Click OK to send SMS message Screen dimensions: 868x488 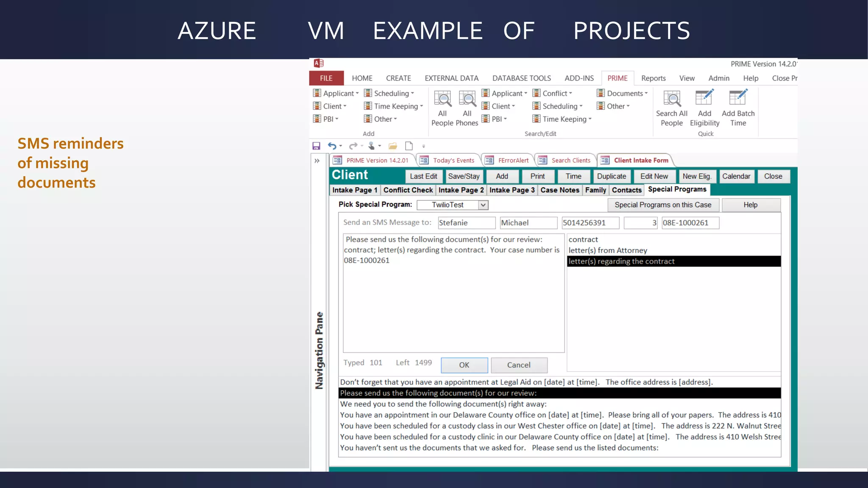coord(464,365)
